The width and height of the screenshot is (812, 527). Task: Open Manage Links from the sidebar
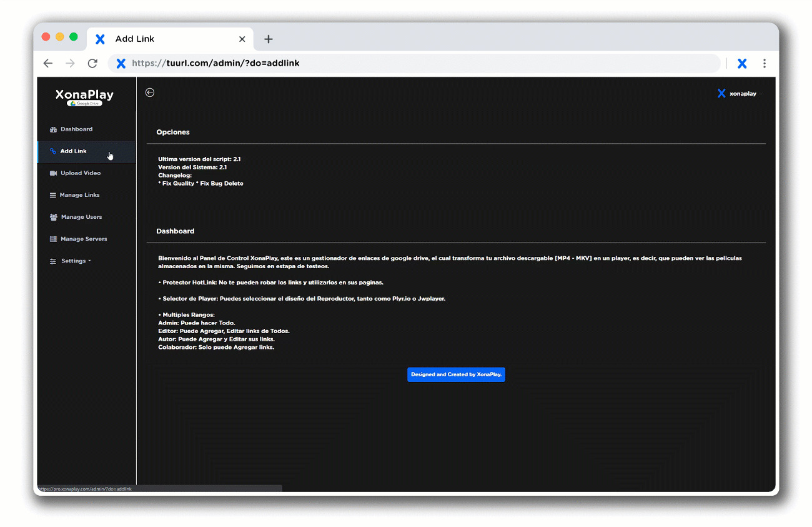79,195
